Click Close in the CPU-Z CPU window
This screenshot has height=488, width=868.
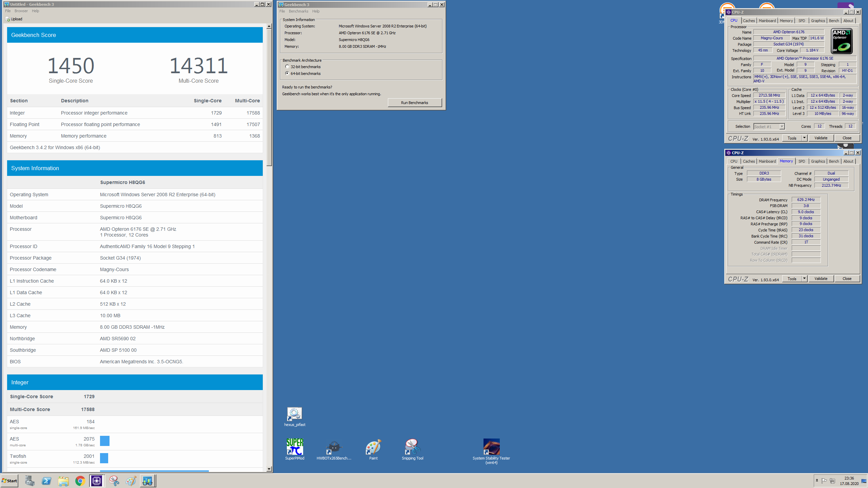coord(847,138)
